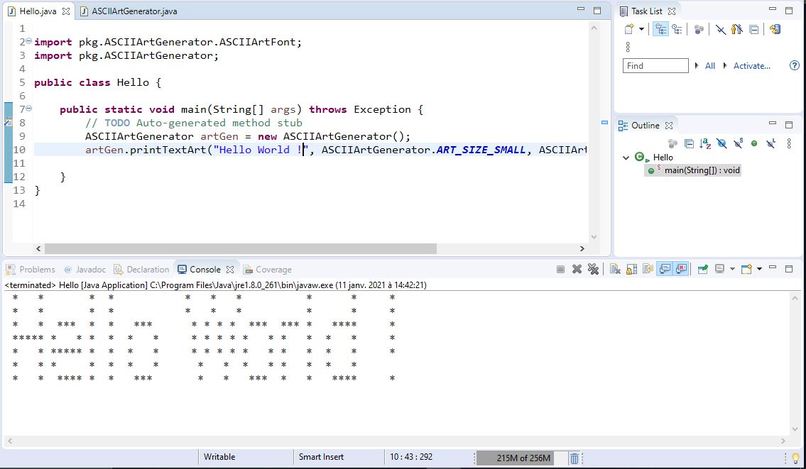Image resolution: width=806 pixels, height=469 pixels.
Task: Click Focus on Active Task icon in Outline
Action: [x=672, y=144]
